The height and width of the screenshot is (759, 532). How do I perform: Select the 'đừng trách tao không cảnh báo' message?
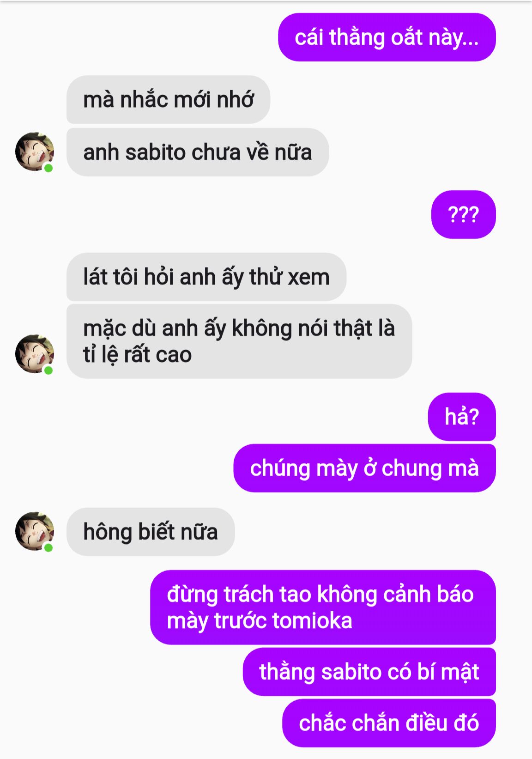tap(323, 607)
